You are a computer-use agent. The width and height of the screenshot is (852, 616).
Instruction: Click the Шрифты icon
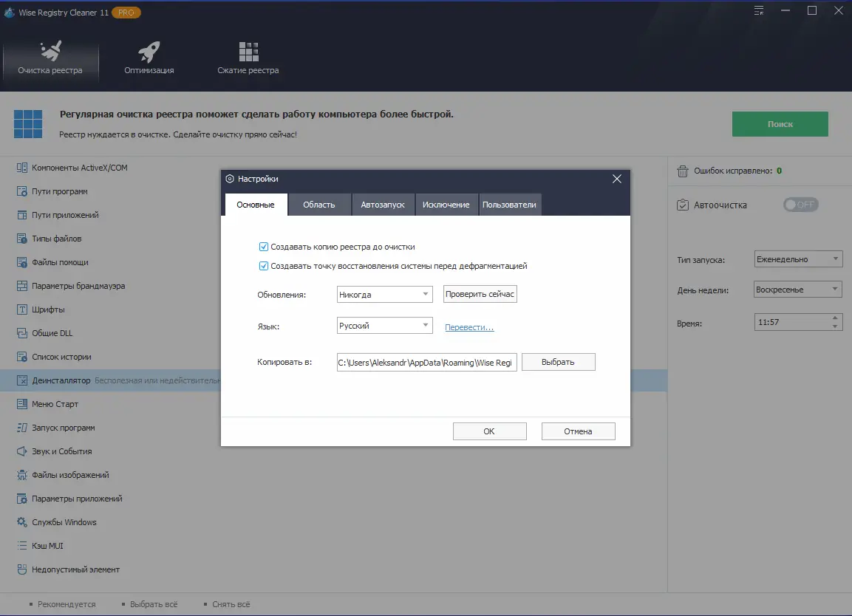[x=21, y=309]
